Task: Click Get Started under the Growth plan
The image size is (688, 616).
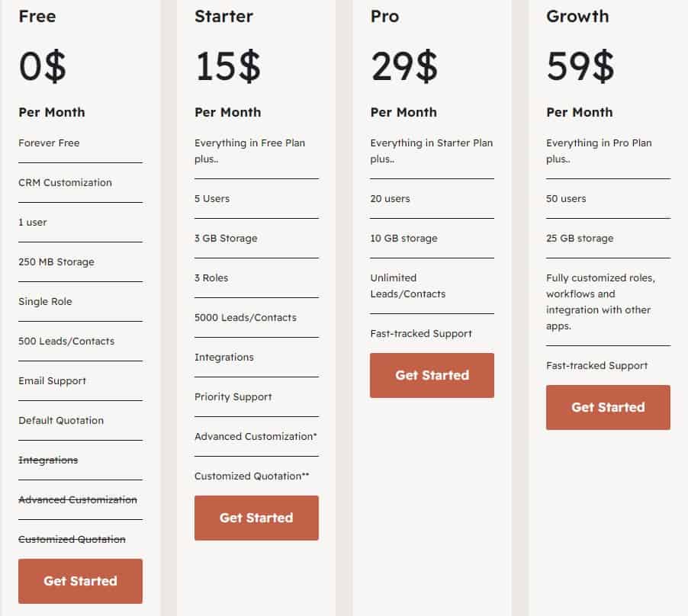Action: [x=608, y=407]
